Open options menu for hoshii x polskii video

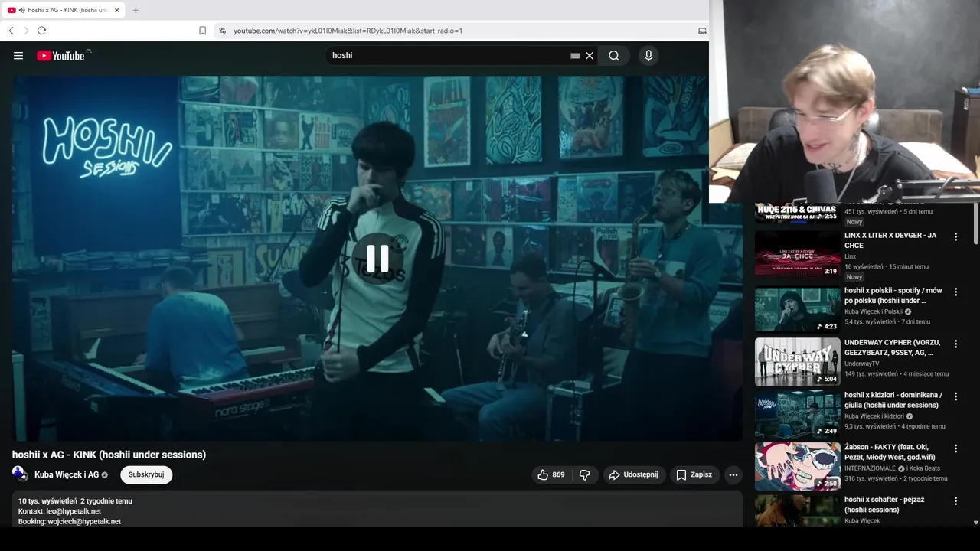tap(955, 292)
